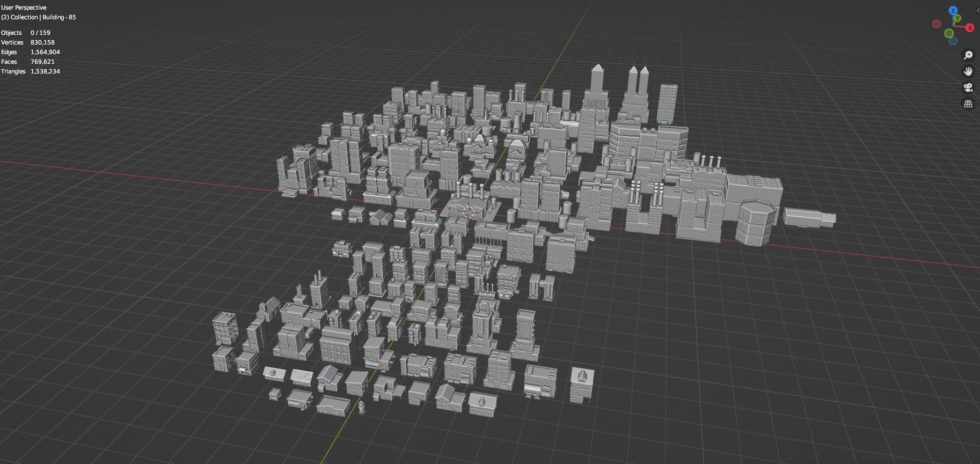This screenshot has width=980, height=464.
Task: Click the '(2) Collection | Building - 85' text
Action: pos(39,17)
